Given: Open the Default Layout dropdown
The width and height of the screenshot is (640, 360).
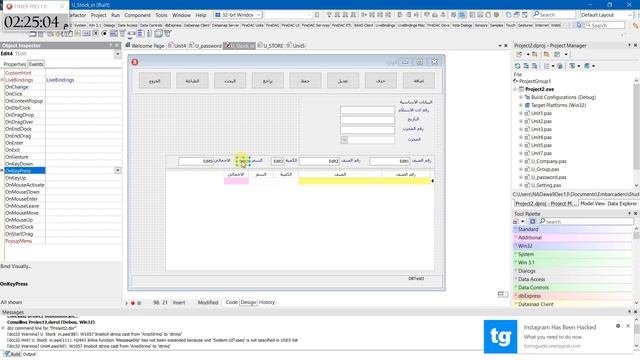Looking at the screenshot, I should pos(630,15).
